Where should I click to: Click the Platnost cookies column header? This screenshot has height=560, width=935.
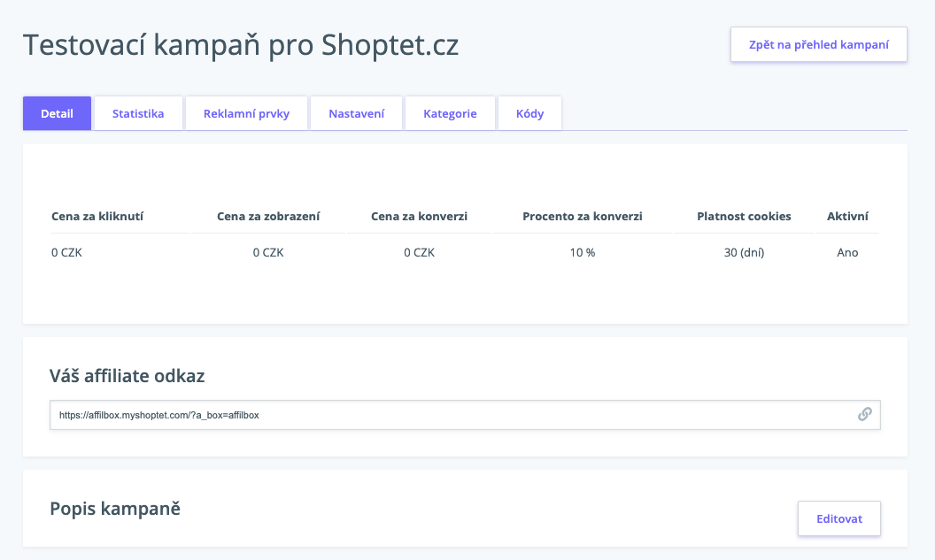[744, 216]
